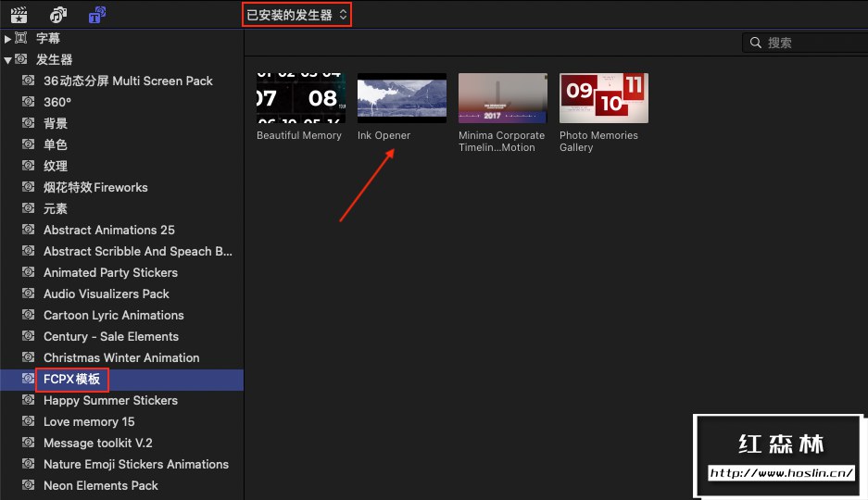Open the Libraries sidebar clapperboard icon
Image resolution: width=868 pixels, height=500 pixels.
click(19, 15)
